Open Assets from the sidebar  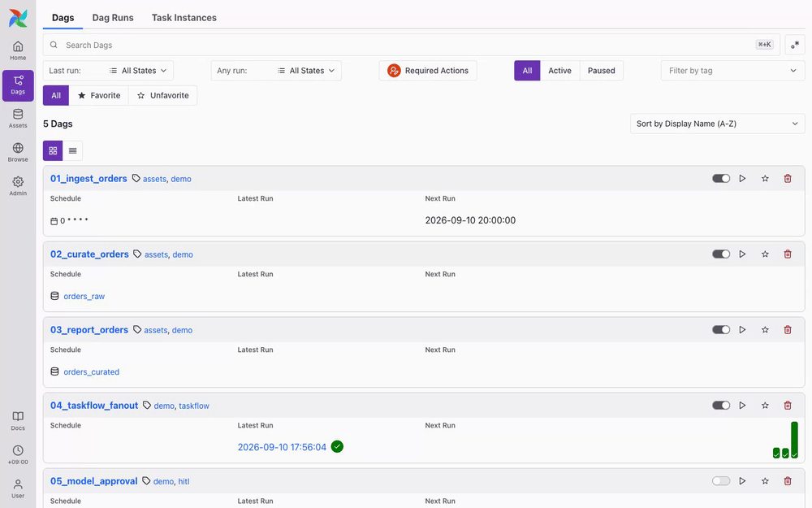[18, 119]
